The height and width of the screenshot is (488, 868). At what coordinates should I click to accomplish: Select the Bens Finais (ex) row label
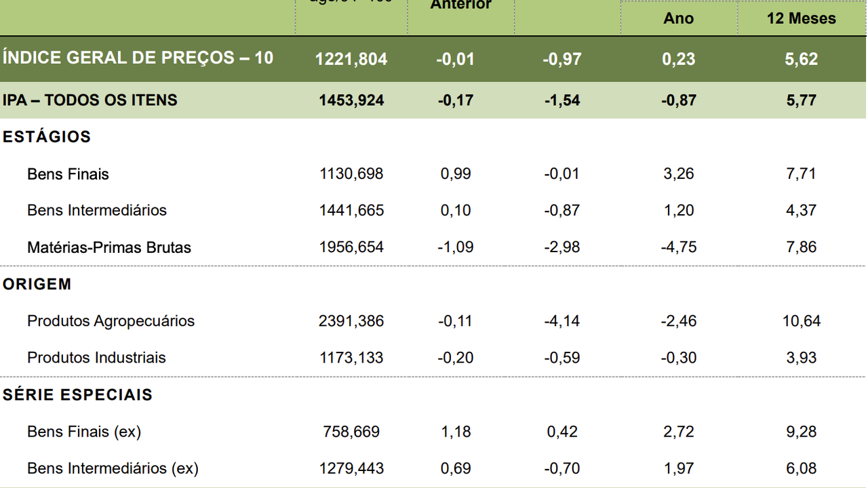84,432
